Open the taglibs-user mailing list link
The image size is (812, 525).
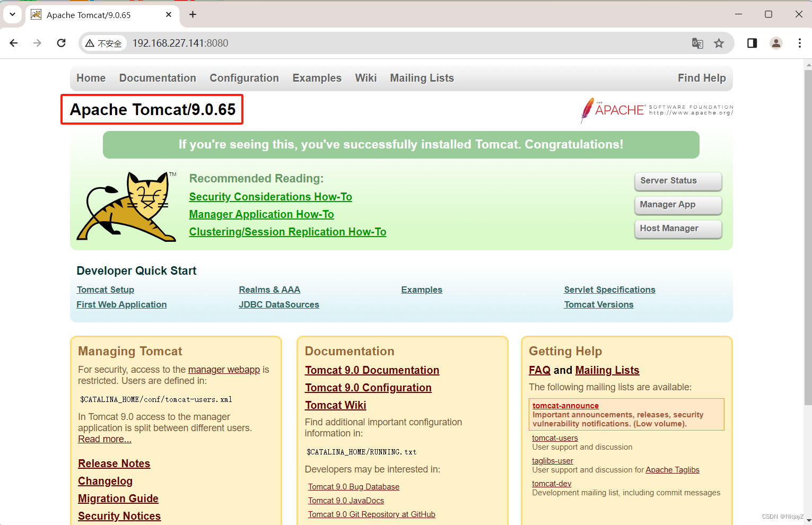[x=553, y=461]
